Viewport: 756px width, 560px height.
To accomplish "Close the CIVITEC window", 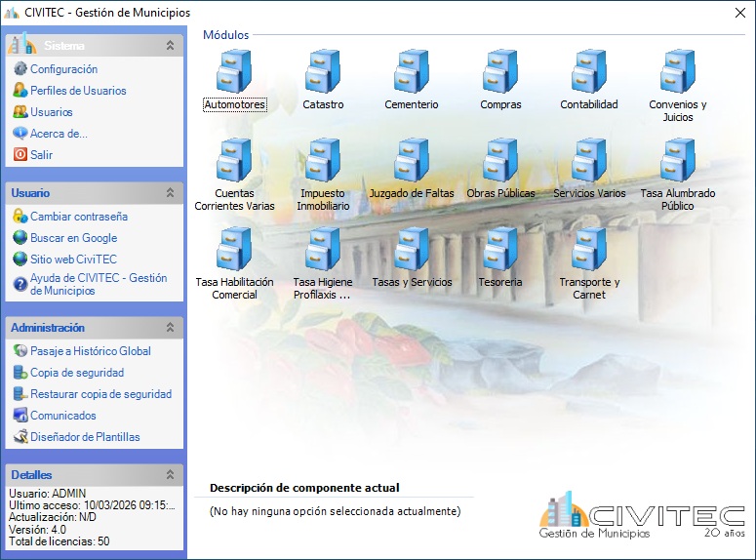I will tap(740, 13).
